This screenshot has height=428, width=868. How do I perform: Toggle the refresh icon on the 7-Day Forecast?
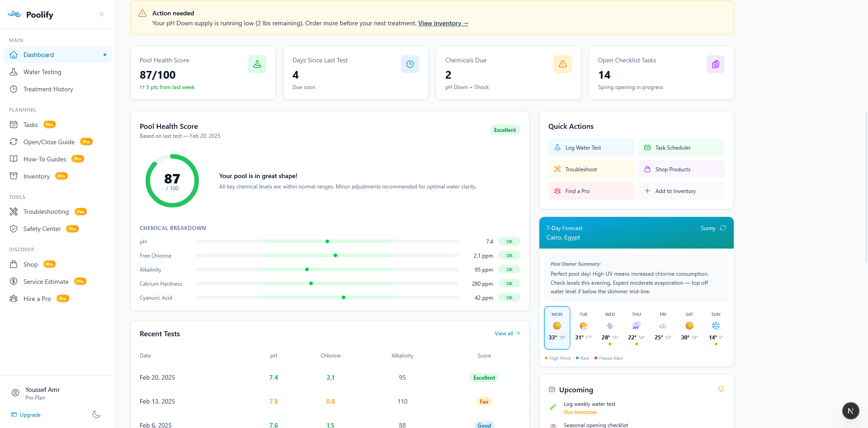coord(722,228)
